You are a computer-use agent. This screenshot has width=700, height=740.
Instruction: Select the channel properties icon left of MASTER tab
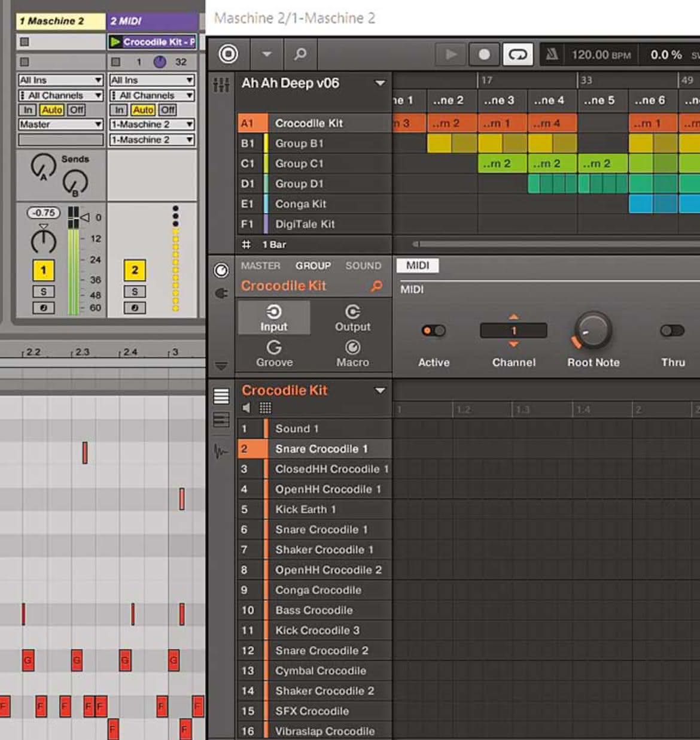point(221,271)
